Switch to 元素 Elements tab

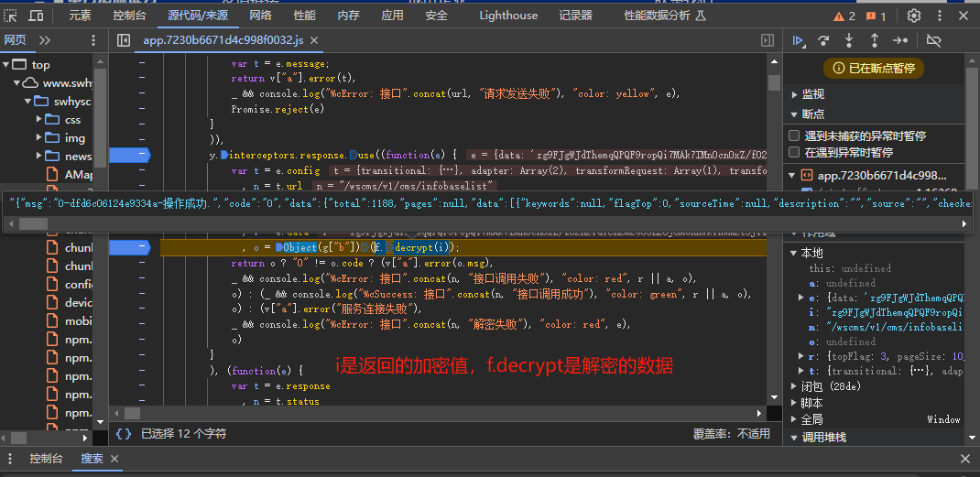(x=80, y=16)
